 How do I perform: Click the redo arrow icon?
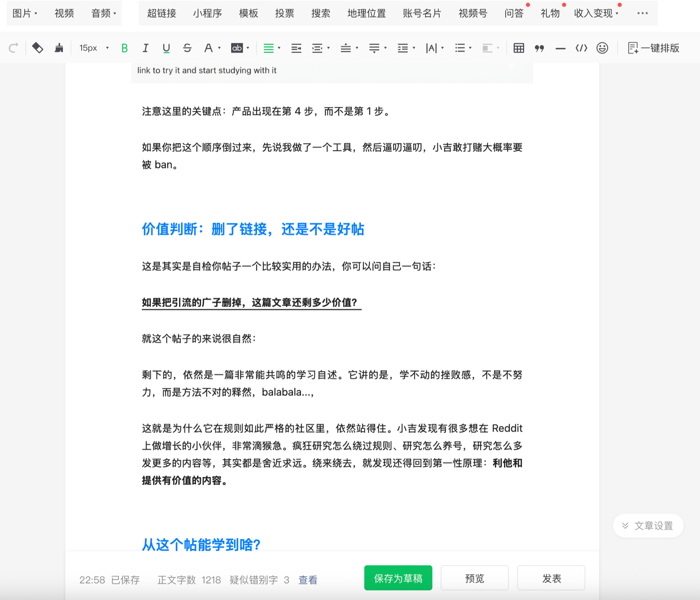(x=13, y=48)
